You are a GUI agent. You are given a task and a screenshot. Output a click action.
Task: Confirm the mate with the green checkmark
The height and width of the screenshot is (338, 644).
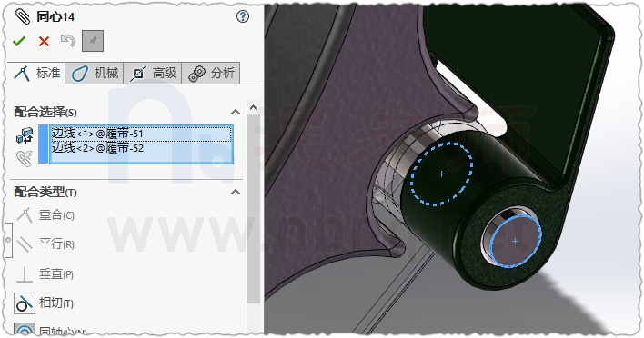(x=19, y=41)
